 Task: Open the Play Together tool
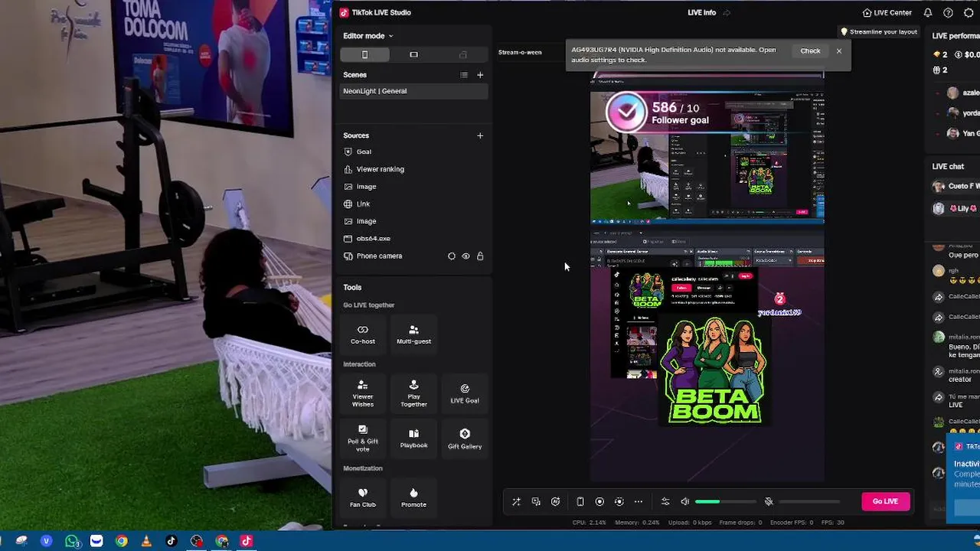[x=413, y=393]
